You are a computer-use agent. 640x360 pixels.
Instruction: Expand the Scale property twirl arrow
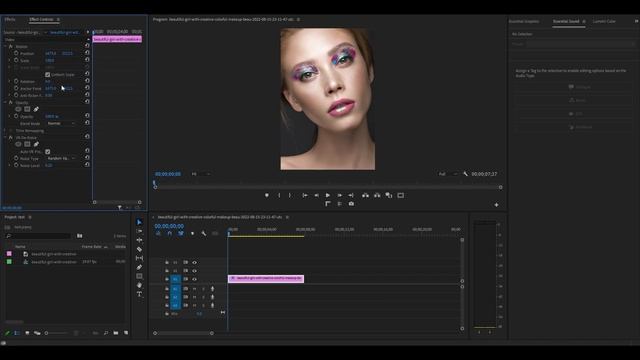pos(10,60)
